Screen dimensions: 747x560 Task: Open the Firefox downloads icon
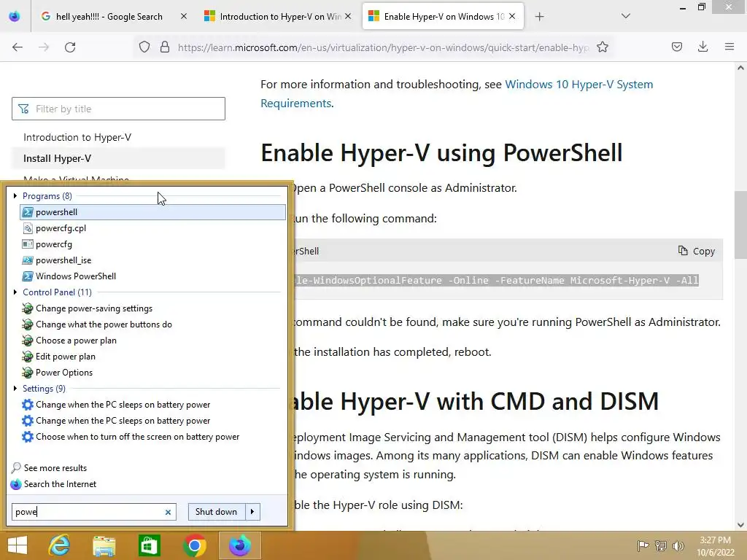(x=703, y=47)
